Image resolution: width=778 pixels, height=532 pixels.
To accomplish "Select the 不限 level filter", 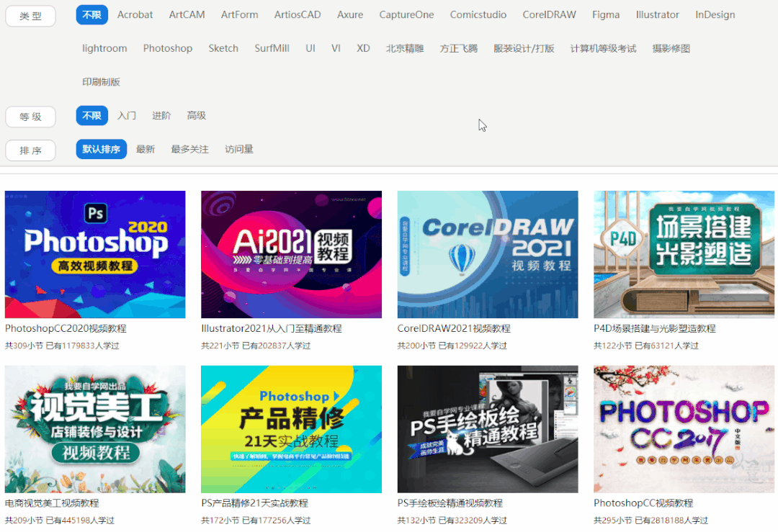I will tap(91, 115).
